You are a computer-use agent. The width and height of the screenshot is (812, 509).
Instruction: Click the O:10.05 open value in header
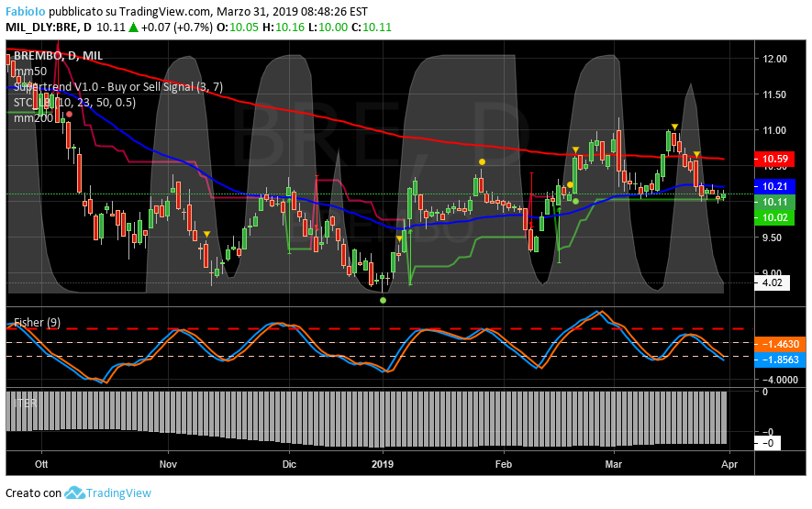click(x=238, y=28)
